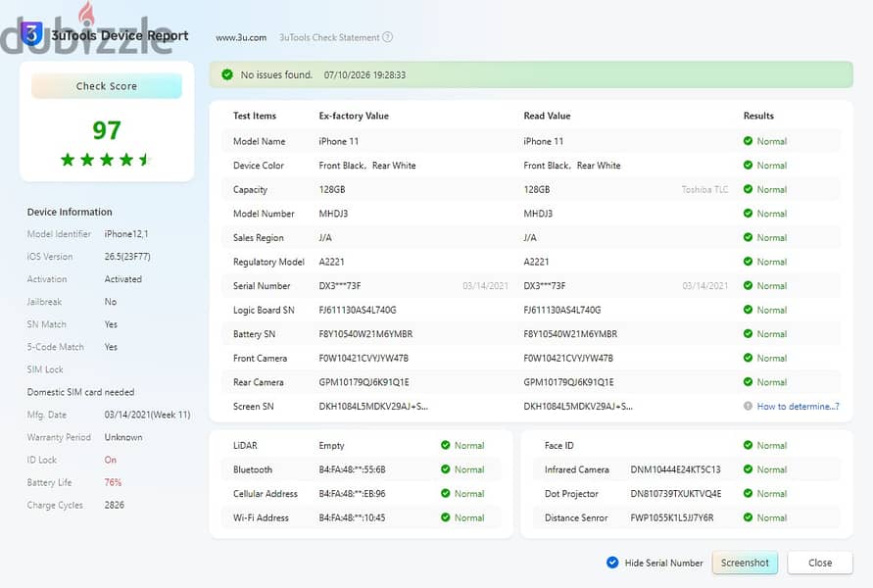The width and height of the screenshot is (873, 588).
Task: Click the Normal check icon for Bluetooth
Action: (445, 468)
